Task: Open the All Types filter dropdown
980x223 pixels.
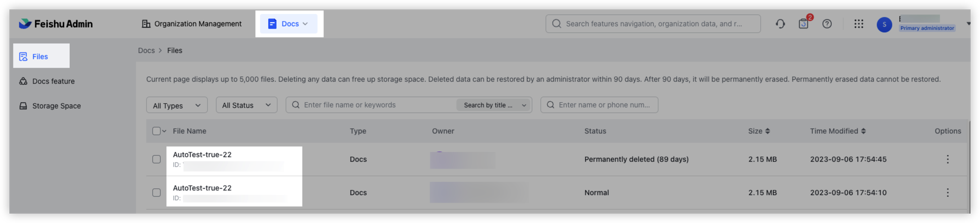Action: coord(177,105)
